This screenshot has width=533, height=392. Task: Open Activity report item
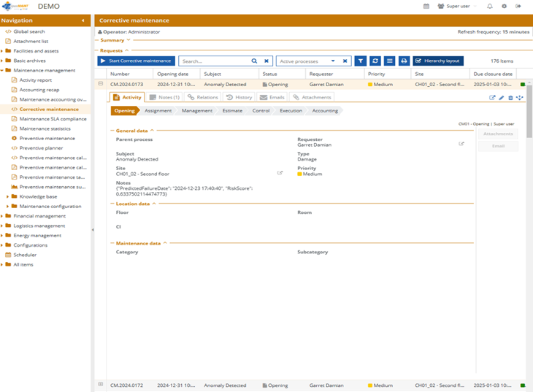pos(35,80)
